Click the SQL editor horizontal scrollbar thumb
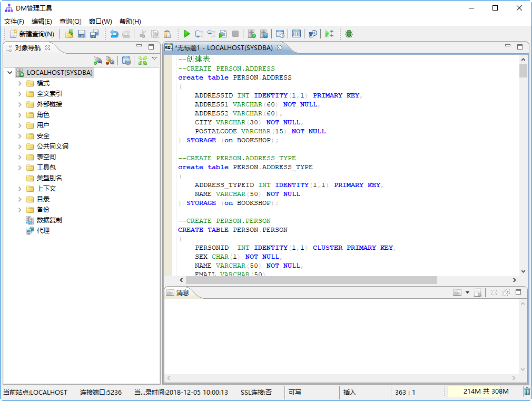532x401 pixels. pos(311,280)
